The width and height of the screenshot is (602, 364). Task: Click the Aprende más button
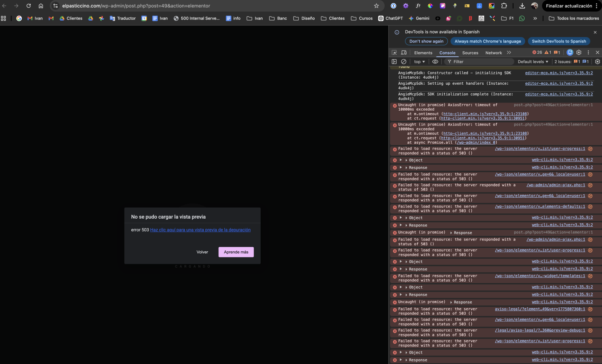236,252
